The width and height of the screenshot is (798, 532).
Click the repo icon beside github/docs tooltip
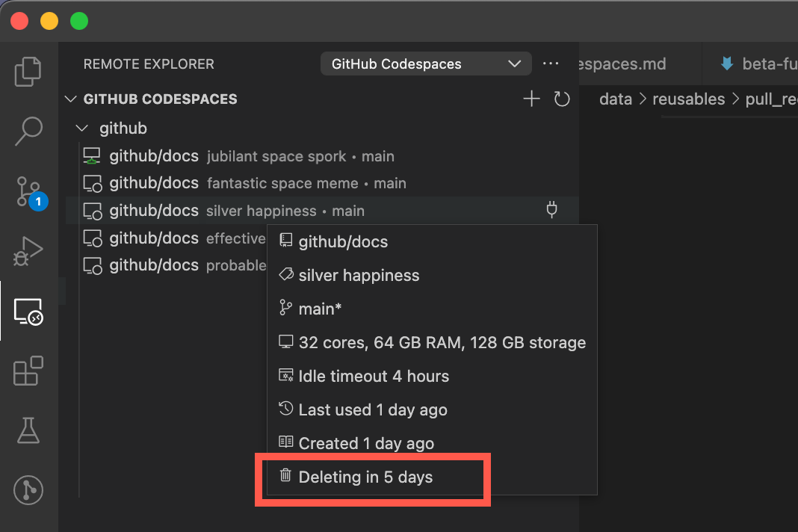pyautogui.click(x=286, y=241)
